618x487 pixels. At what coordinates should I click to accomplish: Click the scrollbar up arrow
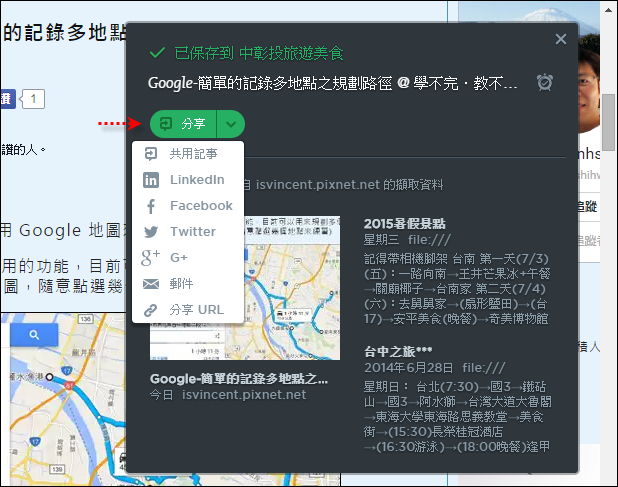coord(609,9)
